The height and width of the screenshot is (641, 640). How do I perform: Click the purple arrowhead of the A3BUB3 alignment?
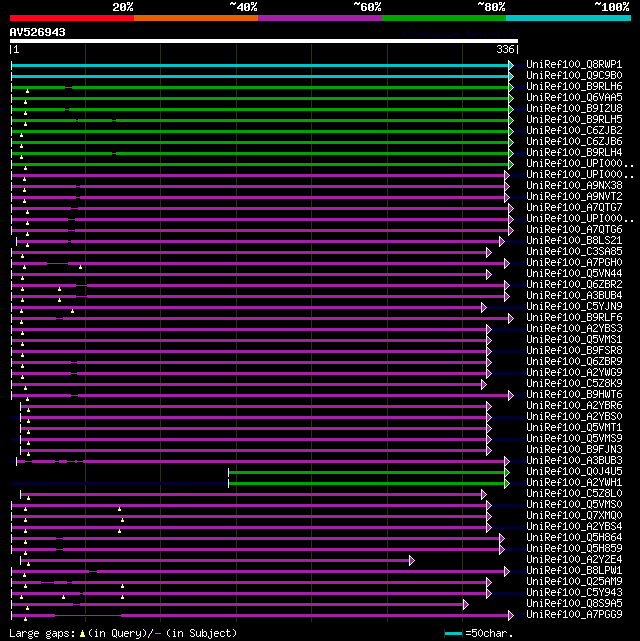507,462
